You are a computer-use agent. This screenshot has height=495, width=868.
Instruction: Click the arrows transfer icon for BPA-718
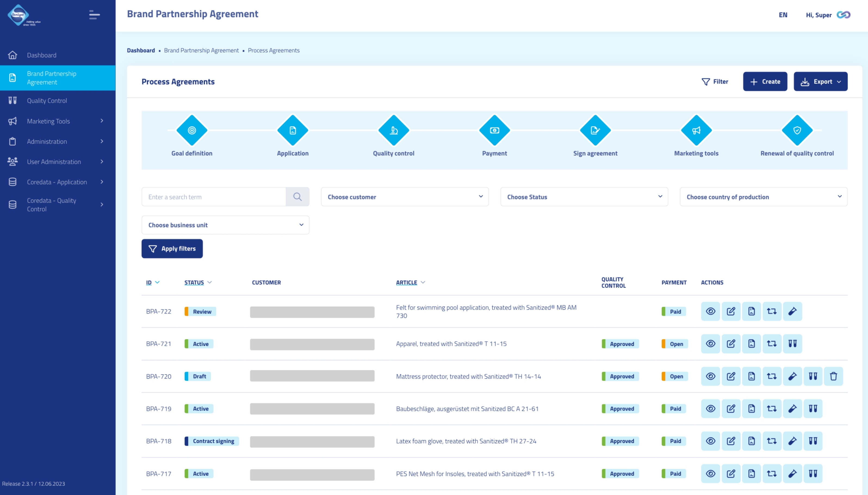(771, 441)
